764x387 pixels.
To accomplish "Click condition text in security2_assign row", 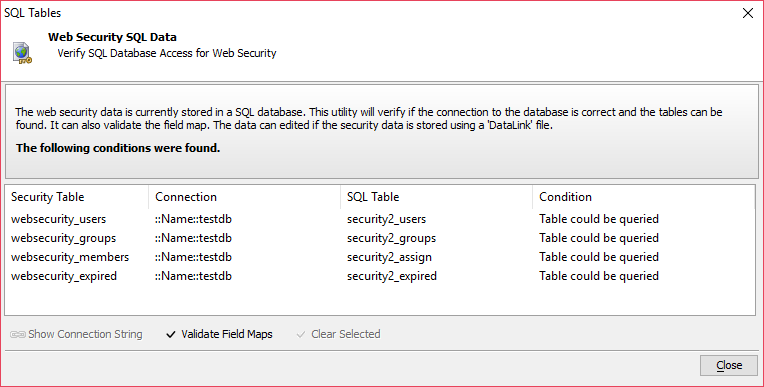I will [x=599, y=257].
